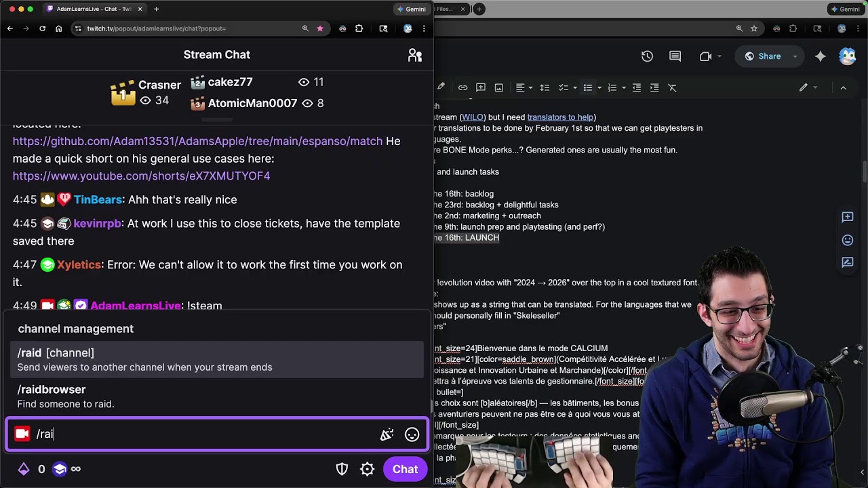Image resolution: width=868 pixels, height=488 pixels.
Task: Click the kevinrpb username in chat
Action: tap(97, 224)
